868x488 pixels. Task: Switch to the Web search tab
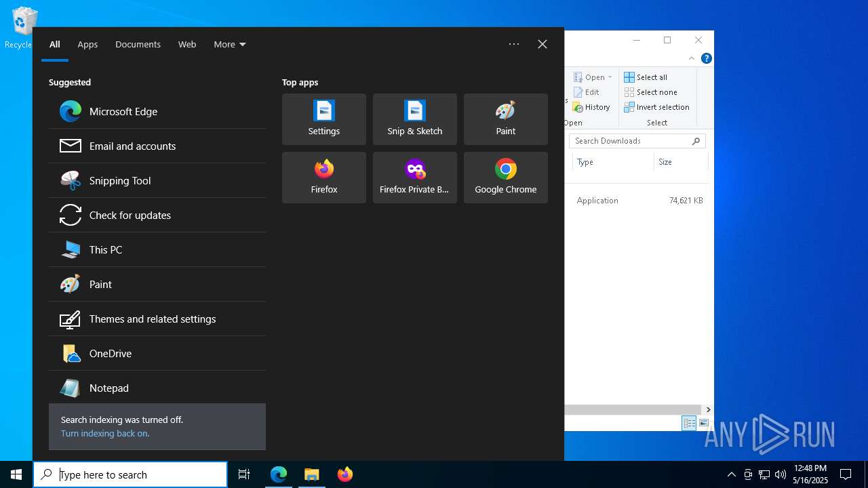point(187,44)
